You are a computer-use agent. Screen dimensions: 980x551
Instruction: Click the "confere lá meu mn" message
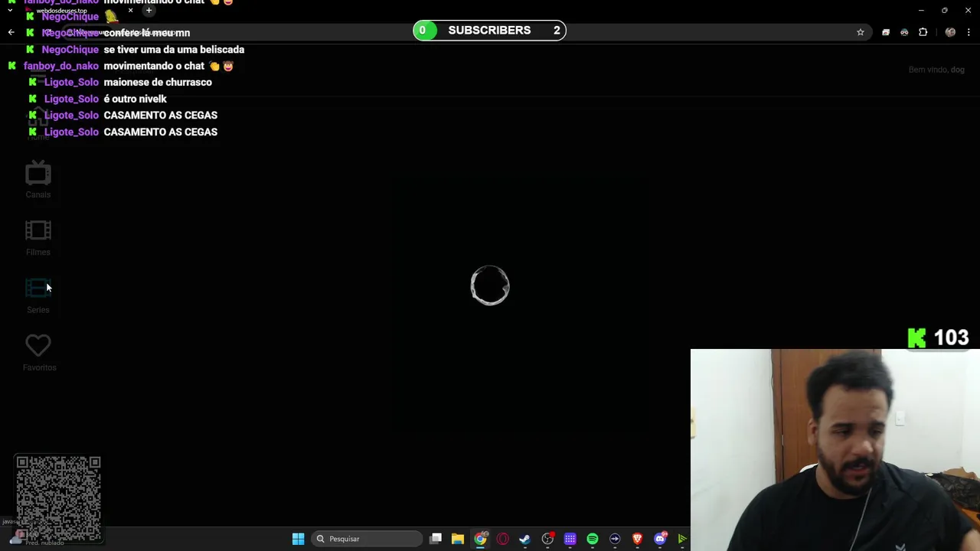click(147, 33)
